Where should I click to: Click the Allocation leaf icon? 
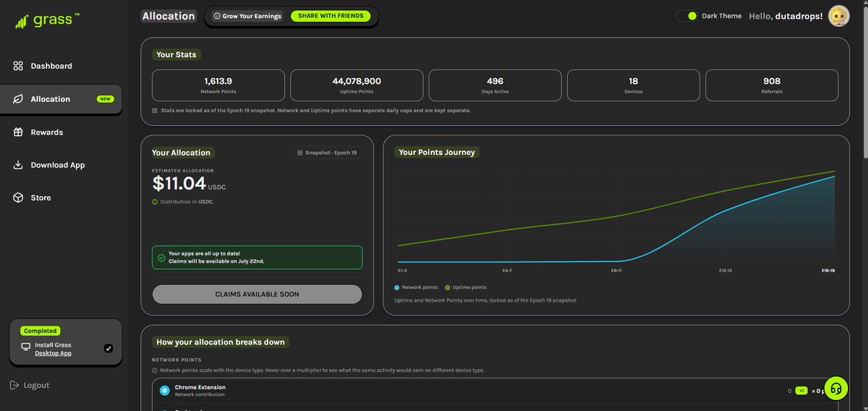(x=18, y=99)
